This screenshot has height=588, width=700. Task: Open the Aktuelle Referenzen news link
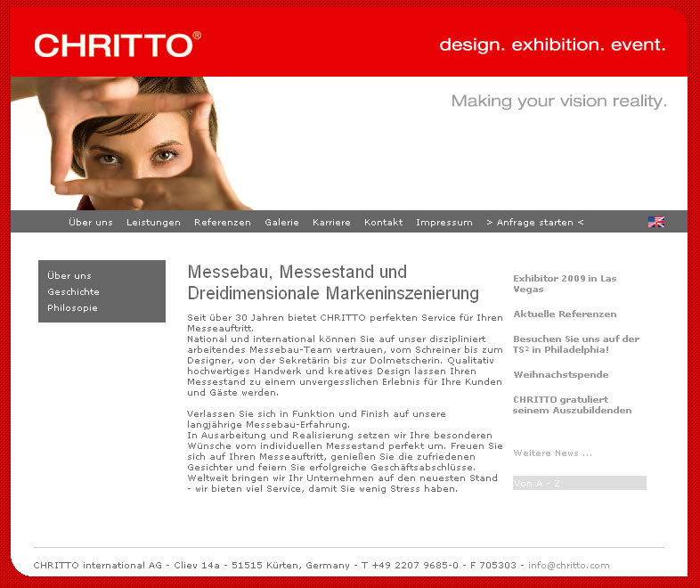(x=565, y=314)
